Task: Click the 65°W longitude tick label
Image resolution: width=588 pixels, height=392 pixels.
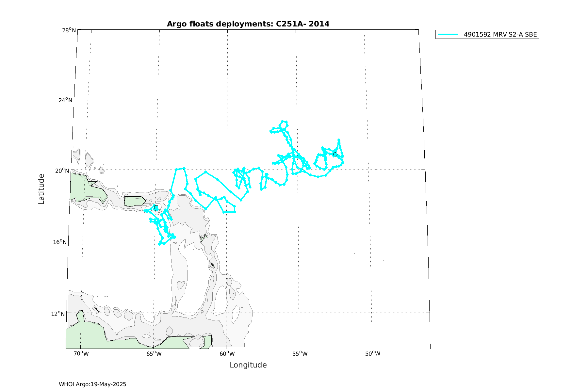Action: [154, 354]
